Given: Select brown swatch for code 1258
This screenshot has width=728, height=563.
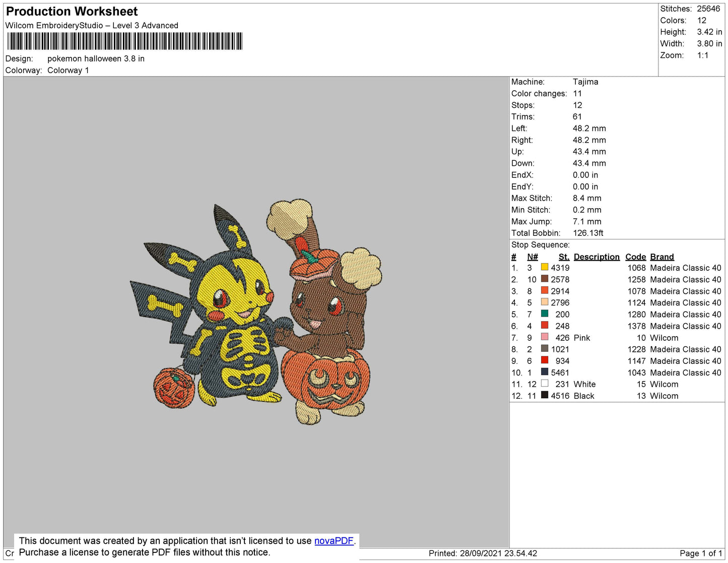Looking at the screenshot, I should pos(545,279).
